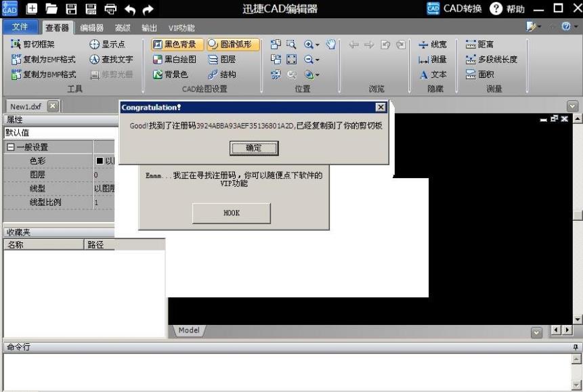The image size is (583, 392).
Task: Click the 色彩 black color swatch
Action: [x=100, y=160]
